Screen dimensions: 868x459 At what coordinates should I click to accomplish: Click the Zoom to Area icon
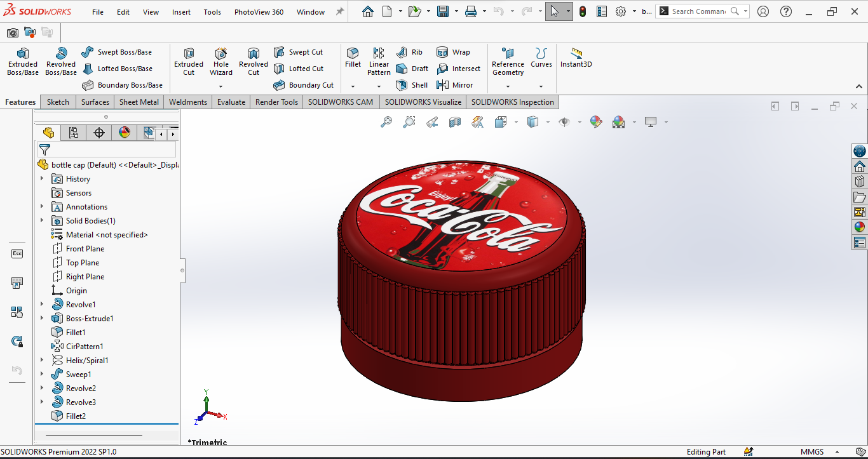click(x=409, y=122)
